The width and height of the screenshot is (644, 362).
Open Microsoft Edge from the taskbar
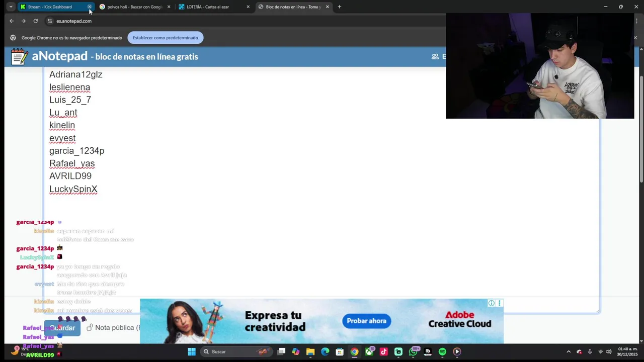[x=325, y=352]
